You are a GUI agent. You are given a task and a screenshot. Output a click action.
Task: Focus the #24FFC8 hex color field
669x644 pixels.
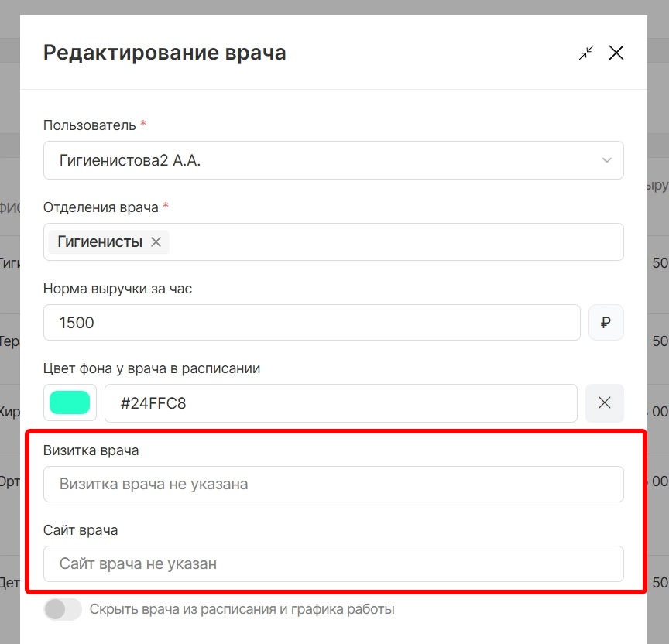coord(341,402)
